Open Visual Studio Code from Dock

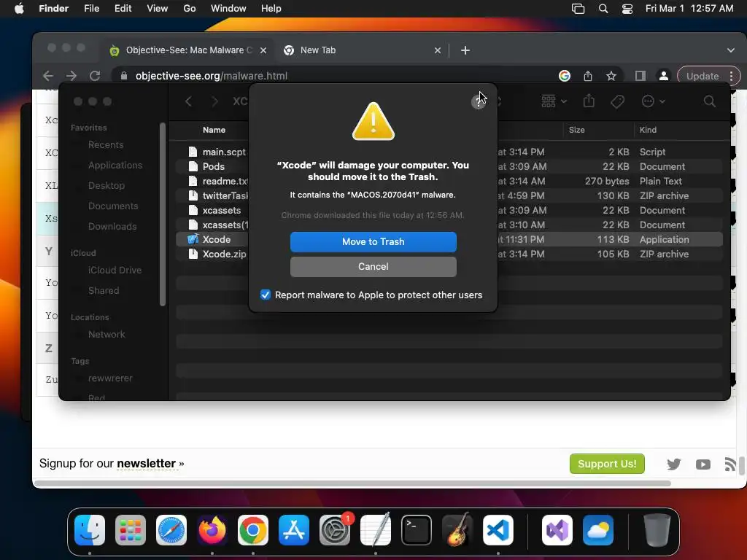498,530
